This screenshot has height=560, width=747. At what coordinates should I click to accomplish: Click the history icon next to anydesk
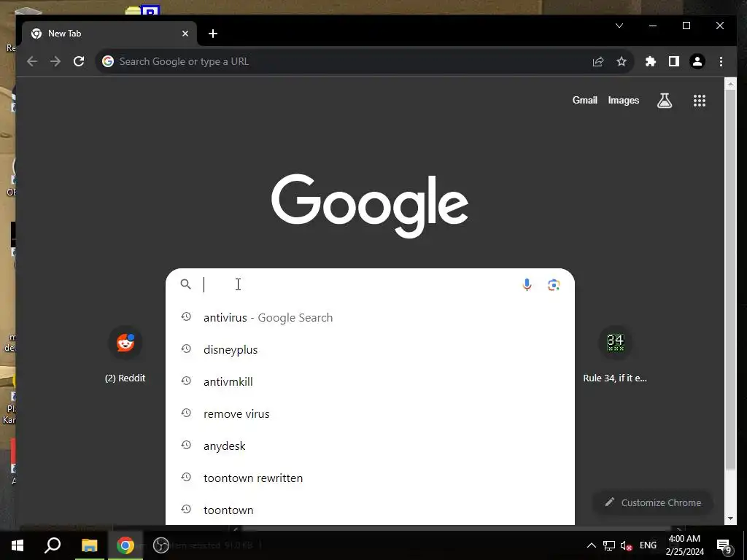pos(186,445)
